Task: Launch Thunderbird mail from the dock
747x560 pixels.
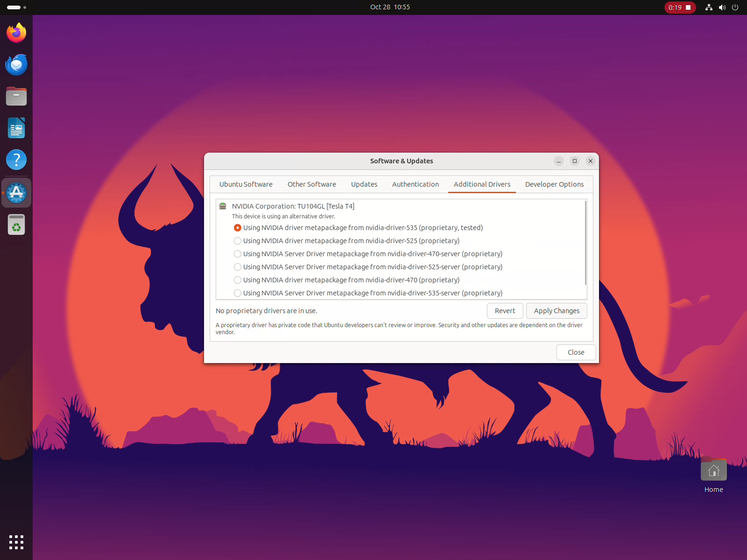Action: (16, 64)
